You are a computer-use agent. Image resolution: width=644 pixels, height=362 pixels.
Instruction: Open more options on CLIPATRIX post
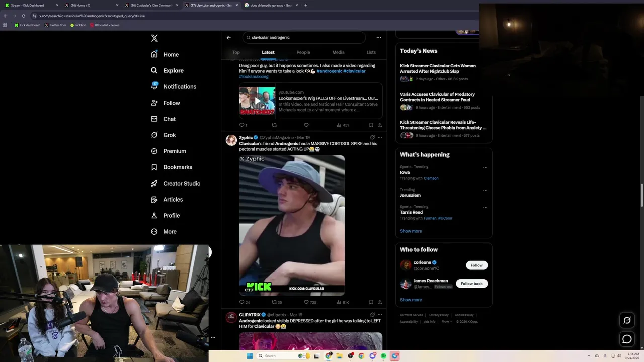[x=380, y=315]
